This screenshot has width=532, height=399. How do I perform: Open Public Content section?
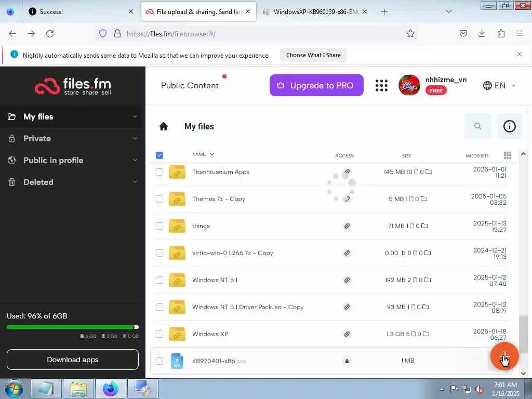(x=190, y=86)
